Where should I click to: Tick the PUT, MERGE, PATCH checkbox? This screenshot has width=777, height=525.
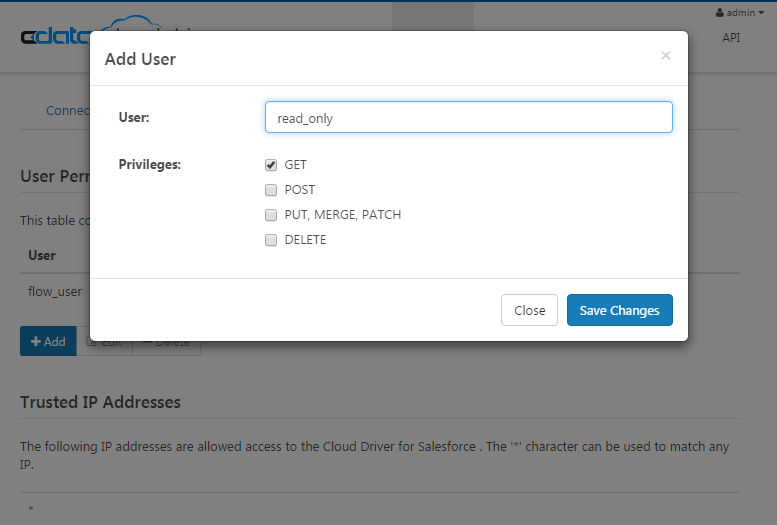point(271,215)
